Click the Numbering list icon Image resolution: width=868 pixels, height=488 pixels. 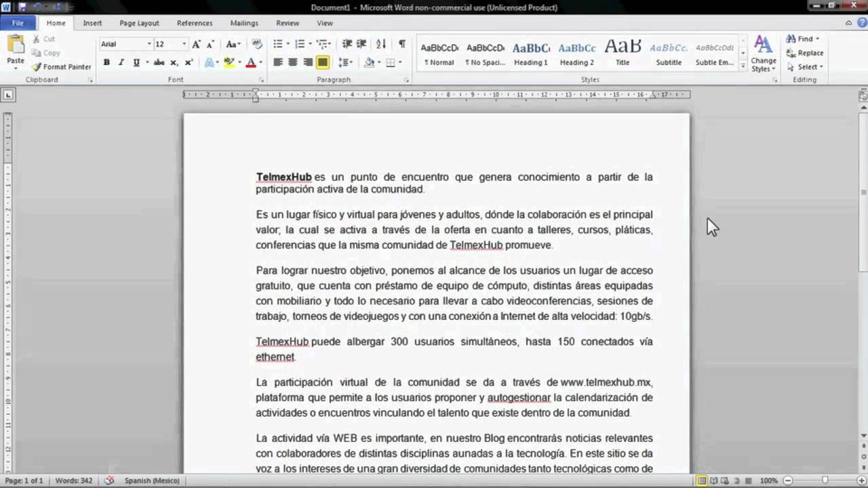(299, 44)
